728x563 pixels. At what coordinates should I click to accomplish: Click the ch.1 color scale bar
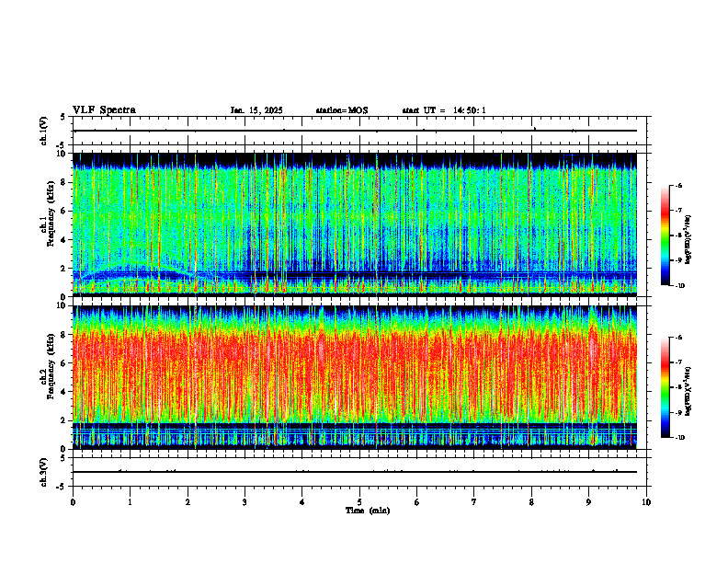[665, 236]
